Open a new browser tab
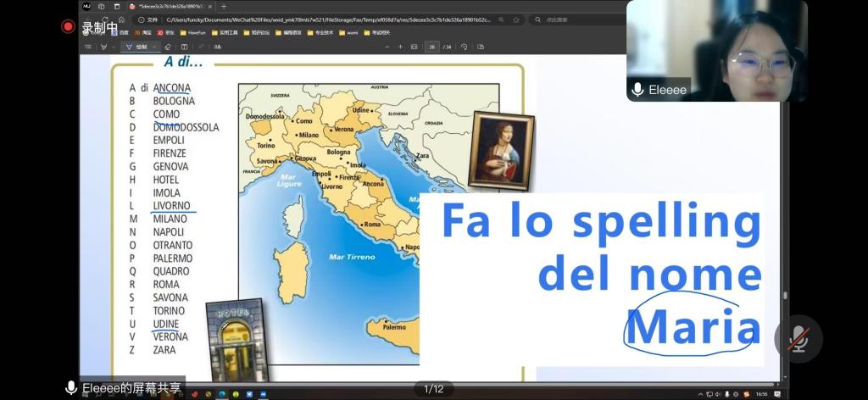Viewport: 868px width, 400px height. tap(224, 6)
